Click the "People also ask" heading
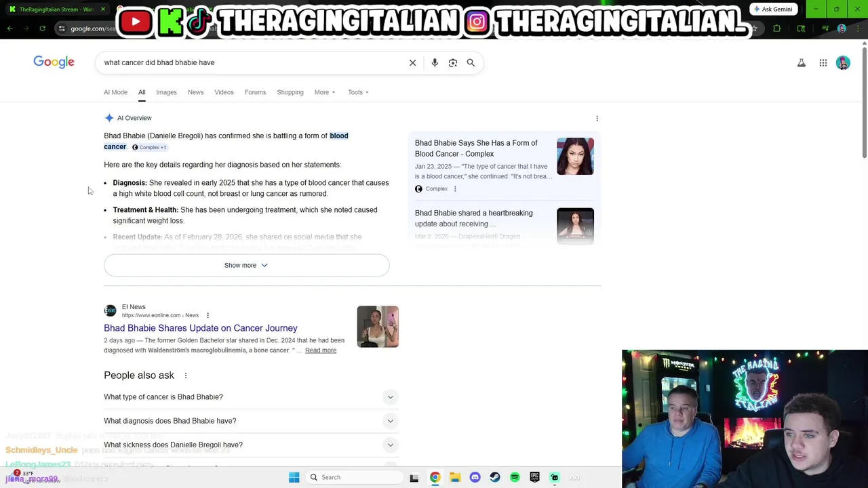This screenshot has width=868, height=488. pos(139,375)
